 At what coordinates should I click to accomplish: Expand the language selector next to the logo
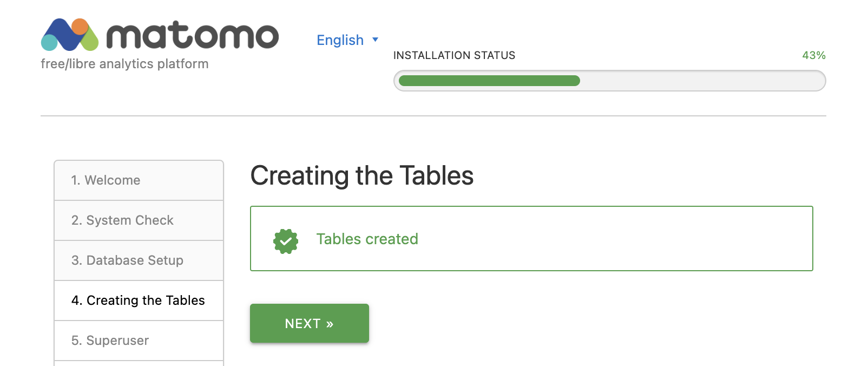click(346, 40)
